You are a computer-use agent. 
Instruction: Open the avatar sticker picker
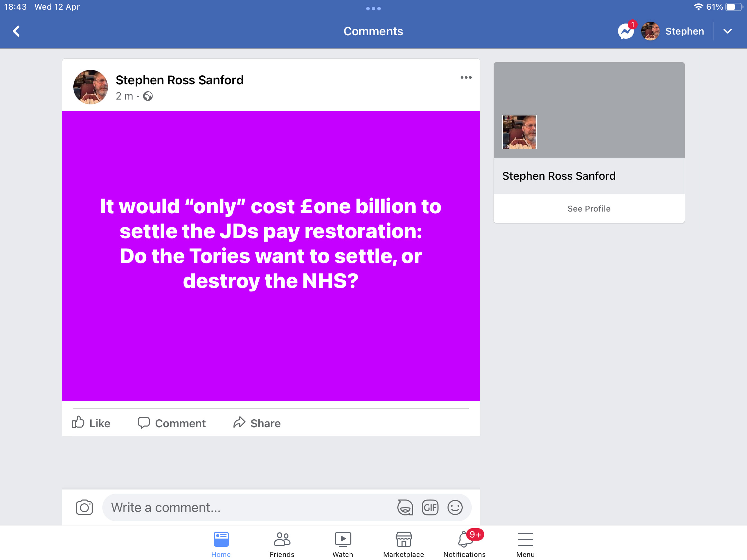405,507
